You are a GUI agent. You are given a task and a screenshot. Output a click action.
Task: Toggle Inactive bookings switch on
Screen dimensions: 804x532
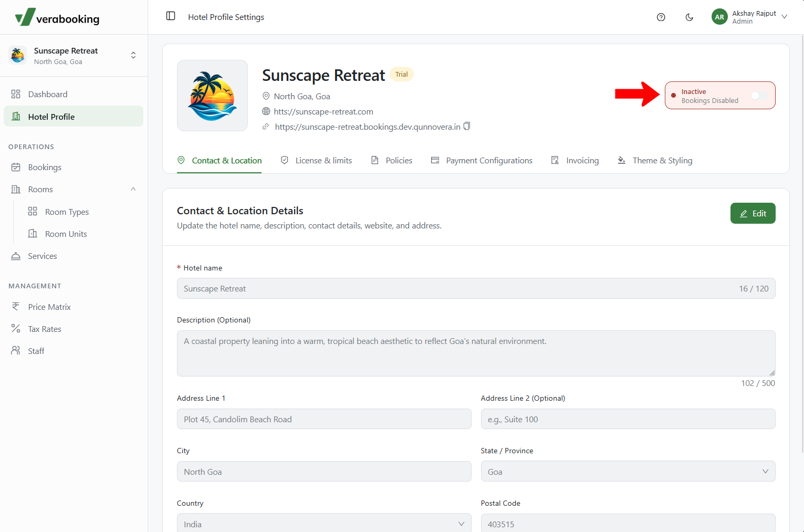pyautogui.click(x=759, y=96)
